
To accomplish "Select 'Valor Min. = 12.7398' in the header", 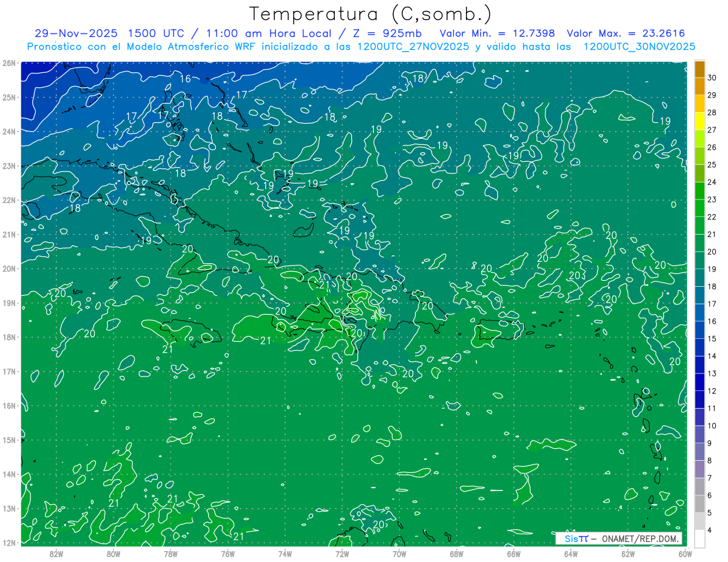I will 497,33.
